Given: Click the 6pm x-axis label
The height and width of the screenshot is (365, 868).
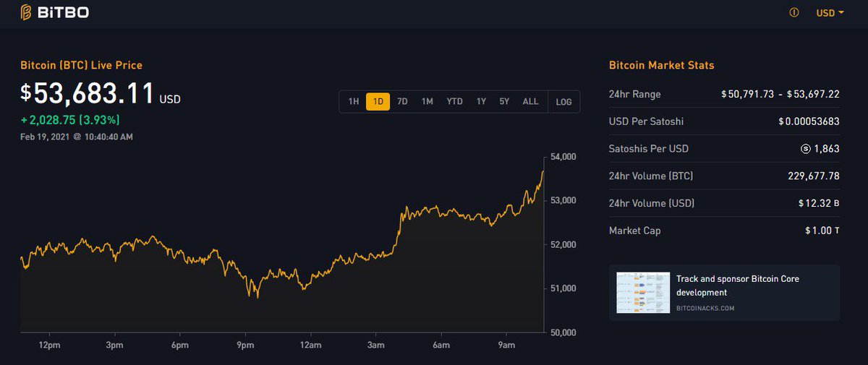Looking at the screenshot, I should point(180,345).
